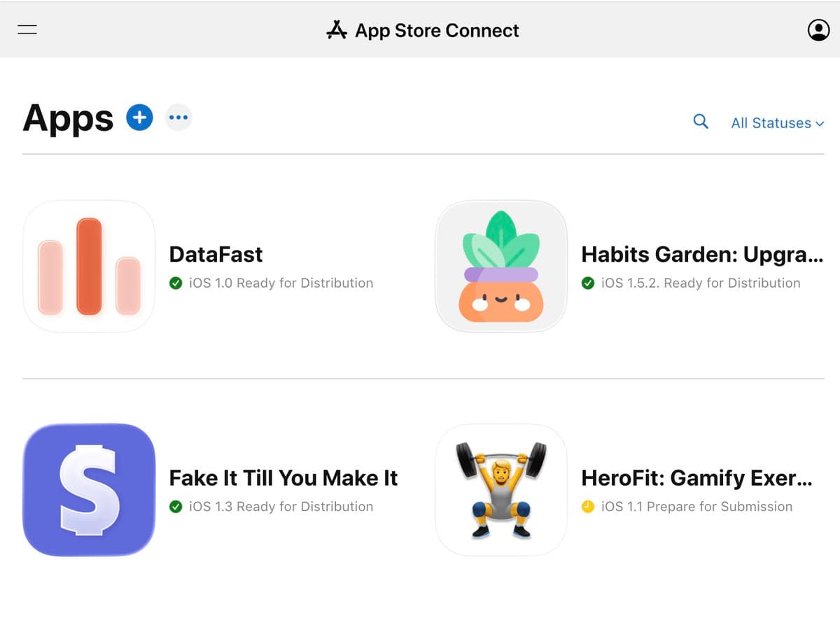Open the DataFast app link
This screenshot has height=644, width=840.
pos(216,254)
